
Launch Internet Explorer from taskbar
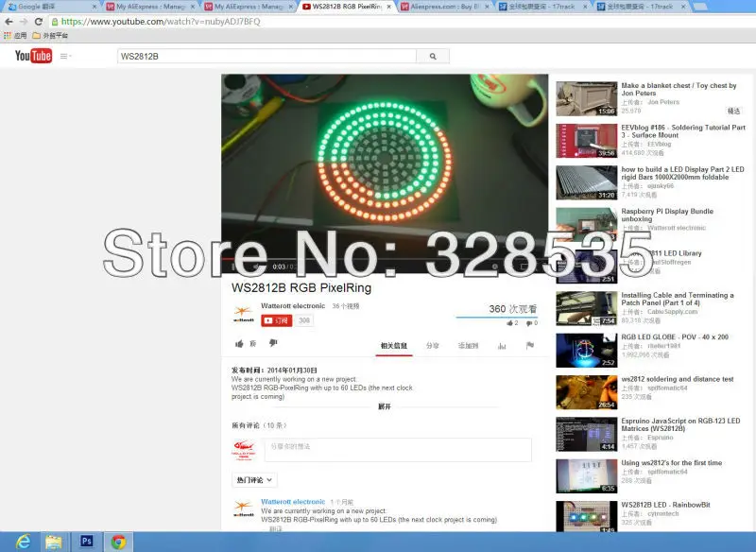[x=22, y=542]
